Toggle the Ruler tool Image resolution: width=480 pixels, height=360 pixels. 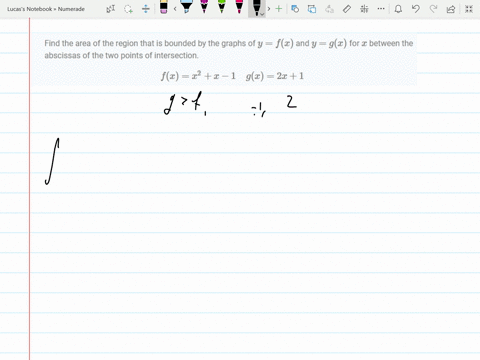coord(347,9)
